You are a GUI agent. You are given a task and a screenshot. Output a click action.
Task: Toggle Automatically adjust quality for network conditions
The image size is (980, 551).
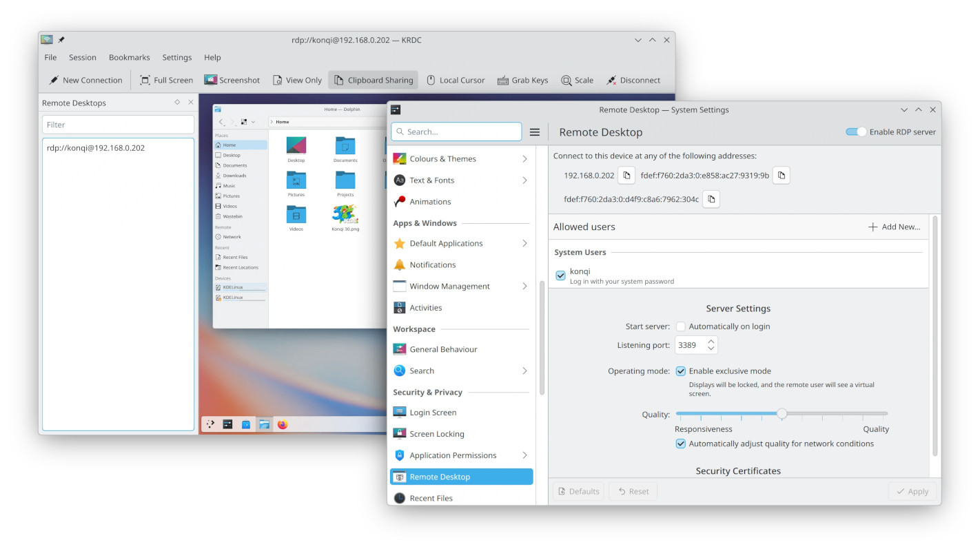coord(681,444)
